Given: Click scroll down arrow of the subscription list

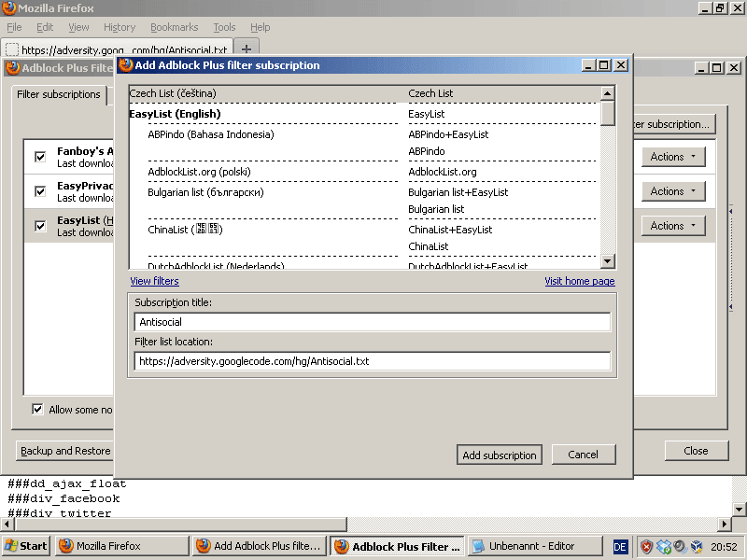Looking at the screenshot, I should click(608, 260).
